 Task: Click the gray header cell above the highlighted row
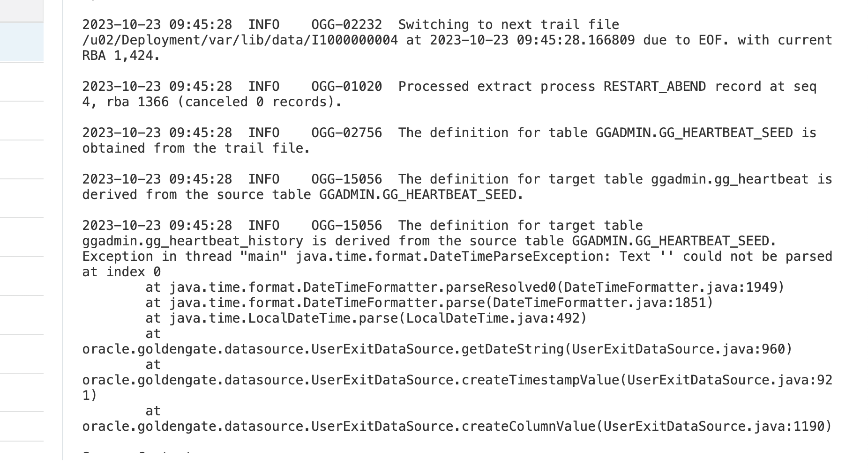tap(22, 11)
